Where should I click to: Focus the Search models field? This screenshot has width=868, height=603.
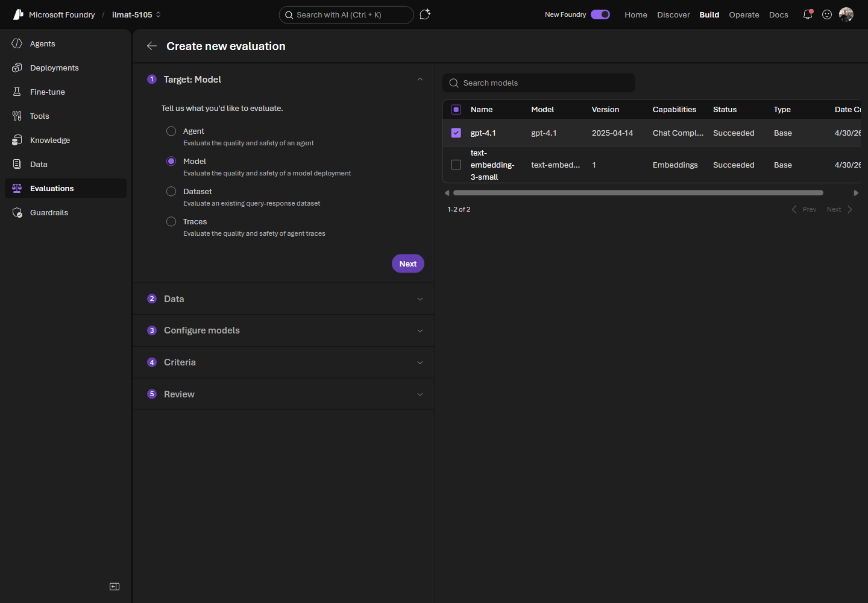pos(539,83)
